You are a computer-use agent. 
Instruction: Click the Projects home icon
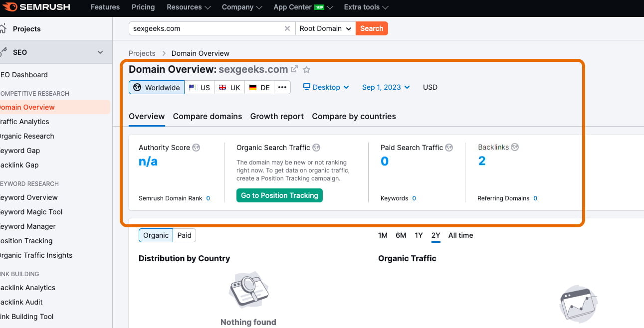(x=3, y=28)
